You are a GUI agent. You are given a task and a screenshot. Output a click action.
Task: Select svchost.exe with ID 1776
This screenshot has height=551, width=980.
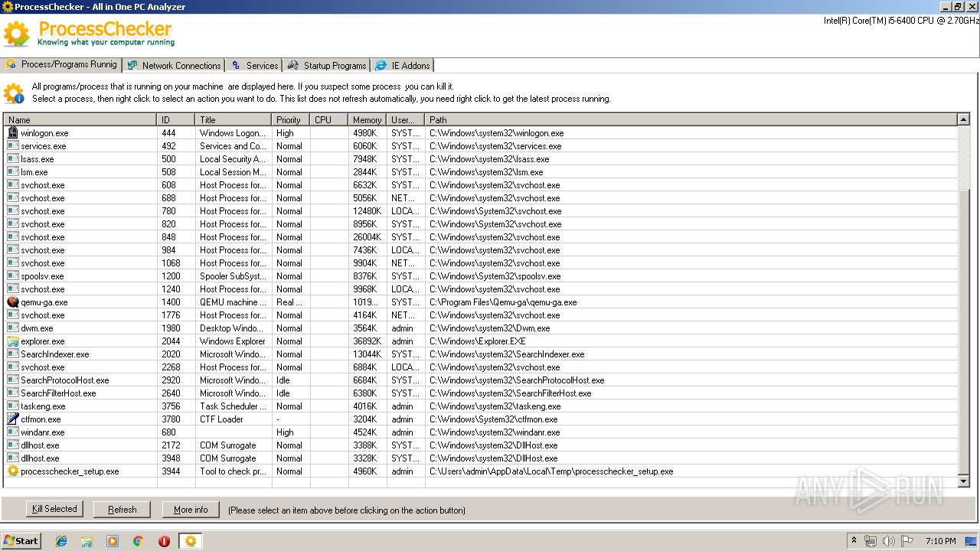point(481,315)
